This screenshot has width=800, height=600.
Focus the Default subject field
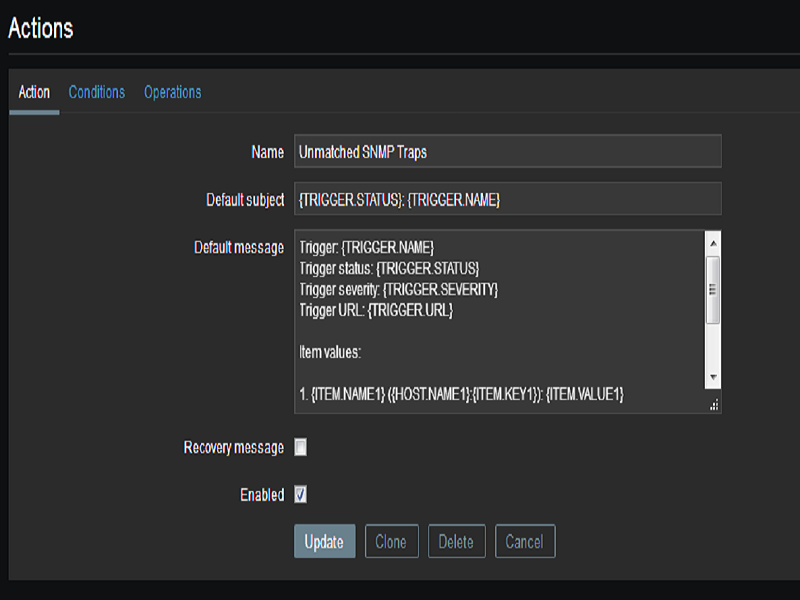507,199
